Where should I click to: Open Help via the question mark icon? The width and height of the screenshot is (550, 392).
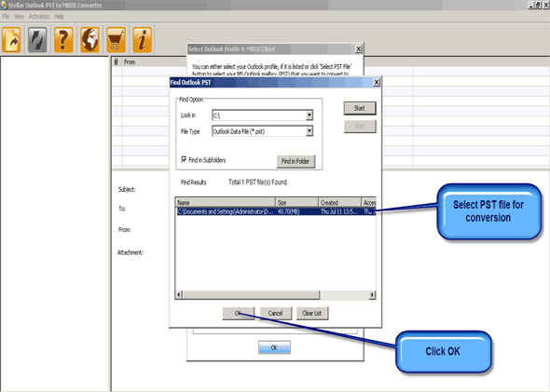pos(63,40)
